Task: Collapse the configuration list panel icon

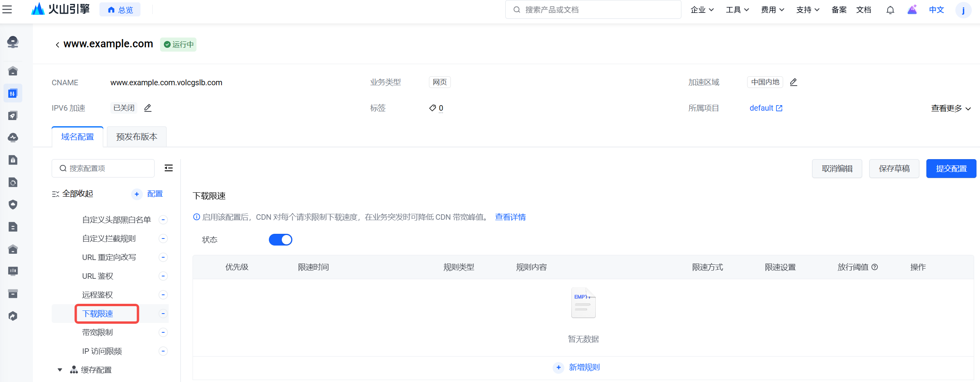Action: pyautogui.click(x=169, y=168)
